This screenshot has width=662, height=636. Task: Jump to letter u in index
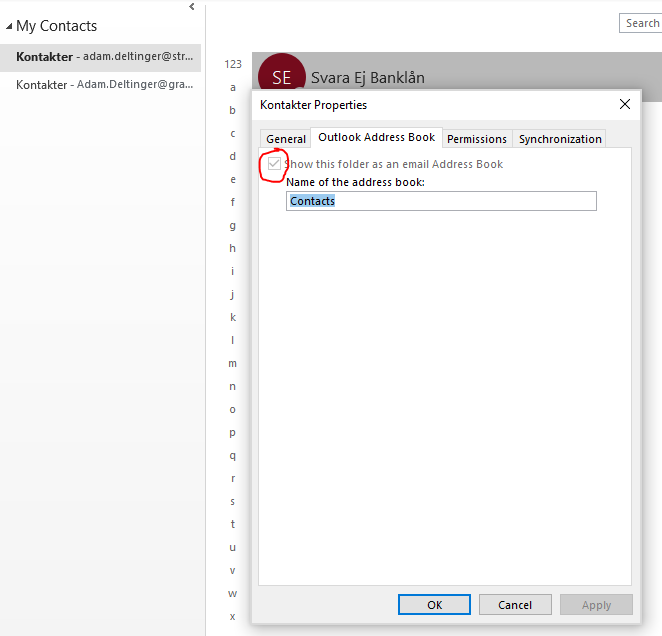[233, 548]
